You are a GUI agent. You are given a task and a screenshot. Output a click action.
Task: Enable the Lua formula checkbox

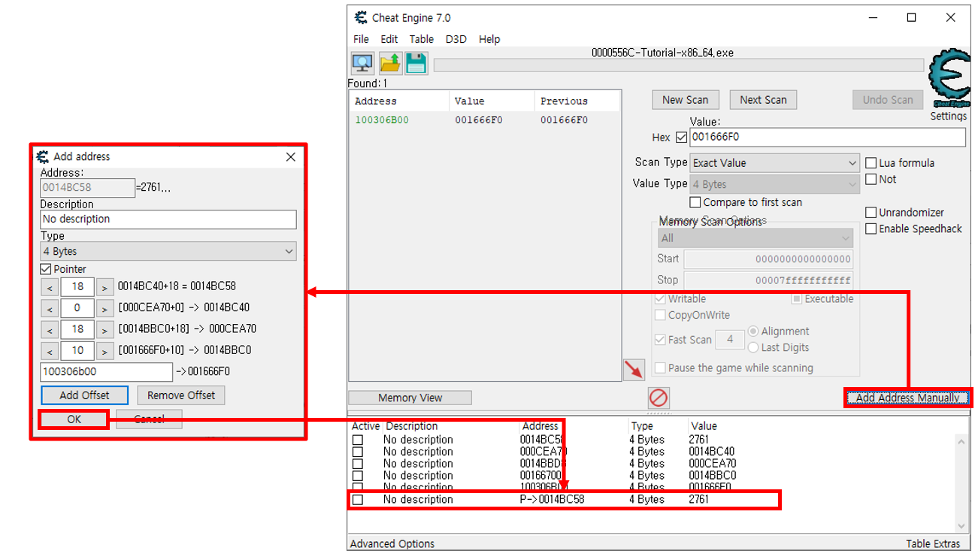click(x=871, y=162)
